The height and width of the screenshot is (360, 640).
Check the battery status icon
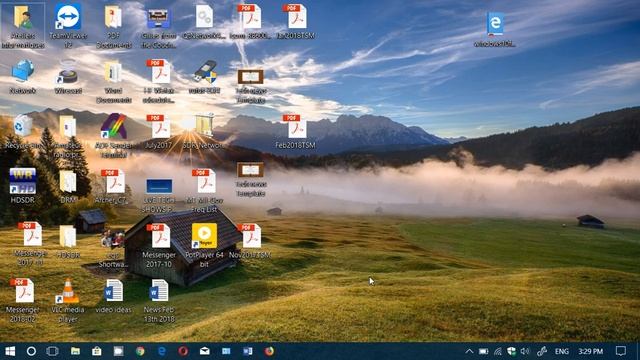(483, 351)
